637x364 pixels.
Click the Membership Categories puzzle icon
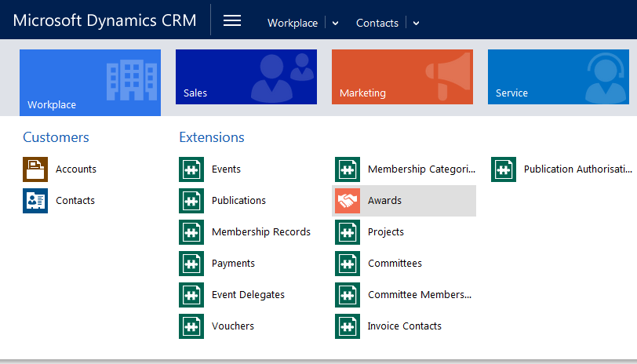(x=348, y=169)
